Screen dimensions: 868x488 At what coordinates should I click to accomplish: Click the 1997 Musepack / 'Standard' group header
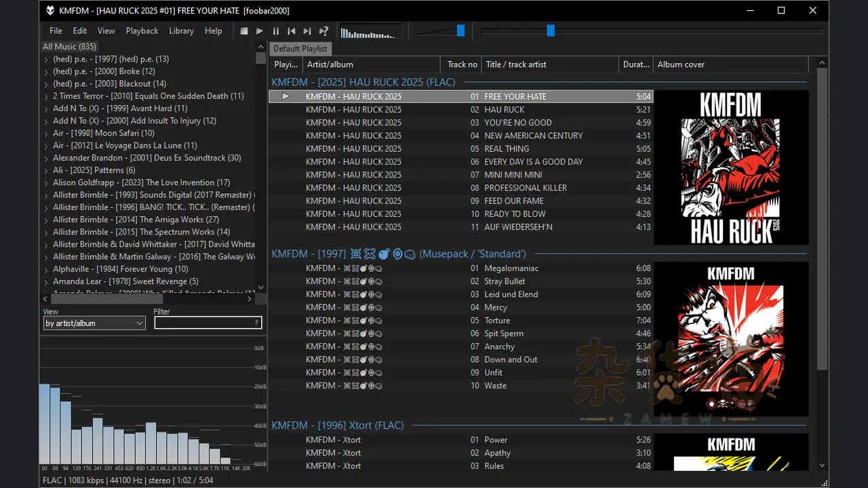[x=399, y=254]
